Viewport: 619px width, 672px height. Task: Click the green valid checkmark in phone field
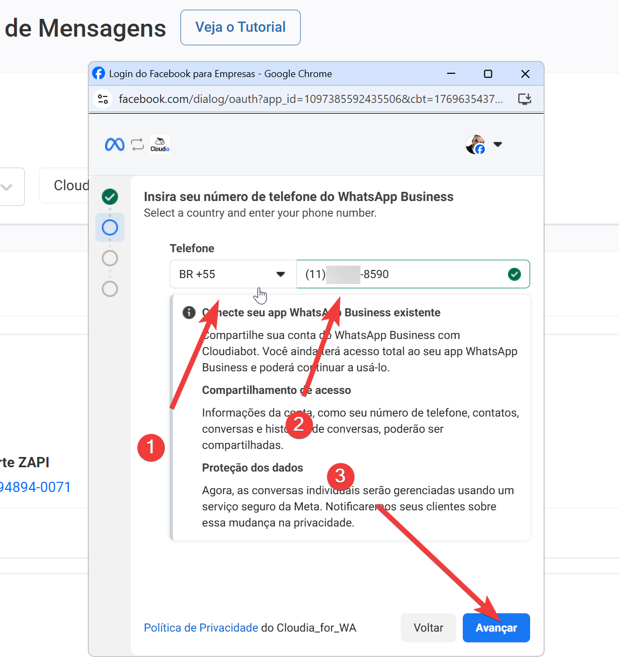click(x=514, y=274)
